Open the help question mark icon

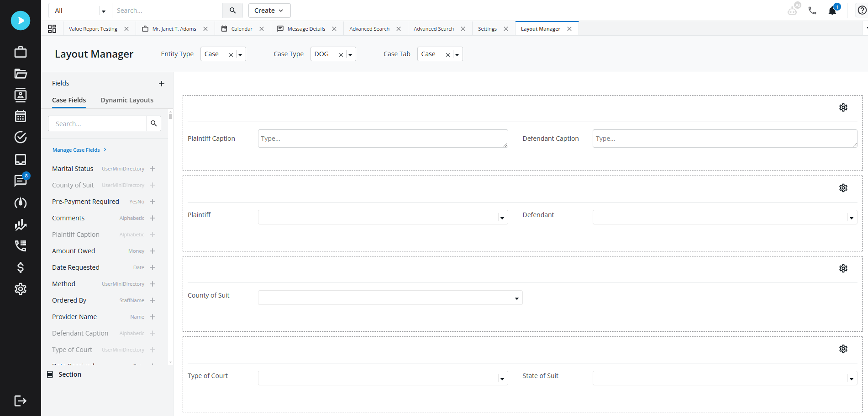[862, 11]
